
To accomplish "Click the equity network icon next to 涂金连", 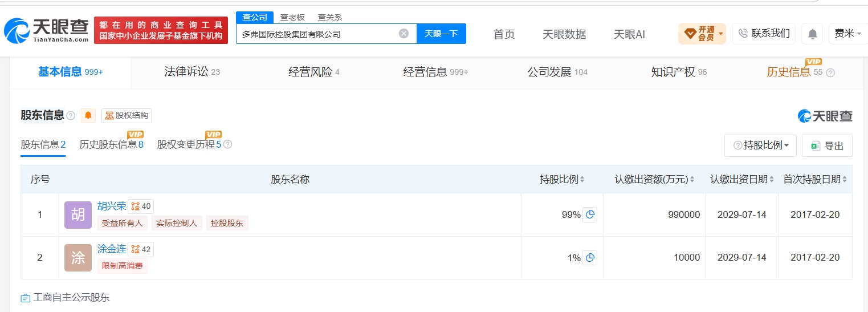I will click(141, 249).
